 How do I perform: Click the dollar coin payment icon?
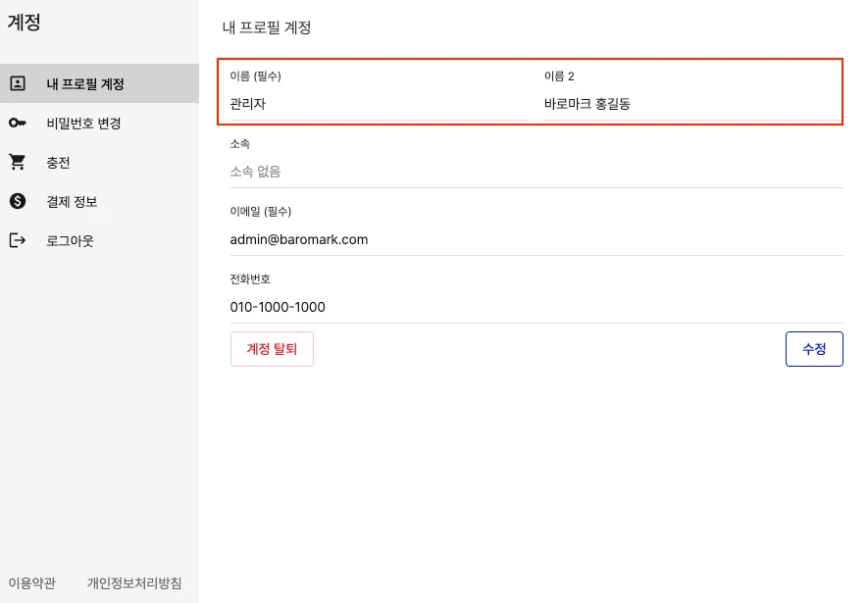click(x=17, y=201)
